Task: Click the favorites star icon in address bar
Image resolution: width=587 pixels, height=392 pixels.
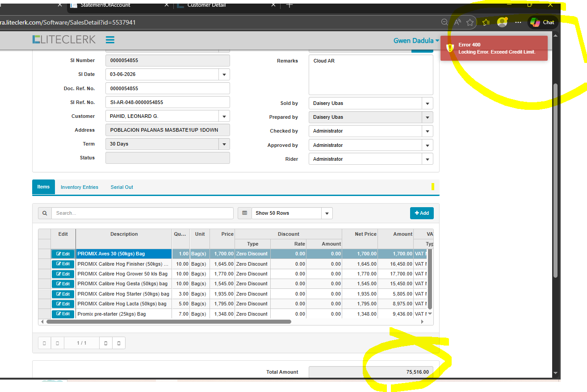Action: pyautogui.click(x=470, y=22)
